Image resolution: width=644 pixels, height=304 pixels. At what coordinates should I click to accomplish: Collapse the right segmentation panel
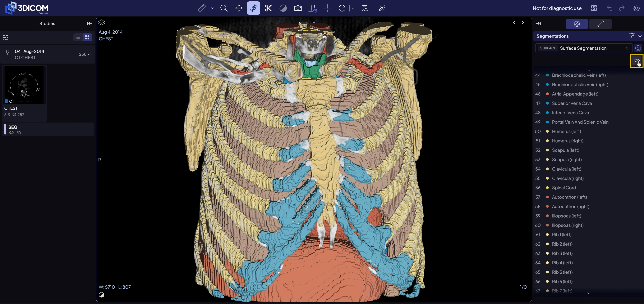tap(538, 24)
